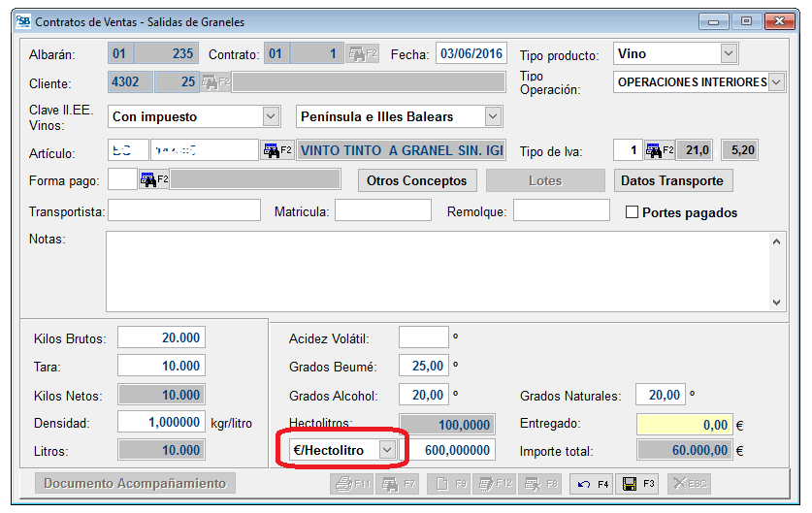Screen dimensions: 812x513
Task: Click the IVA percentage 21,0 value
Action: 695,150
